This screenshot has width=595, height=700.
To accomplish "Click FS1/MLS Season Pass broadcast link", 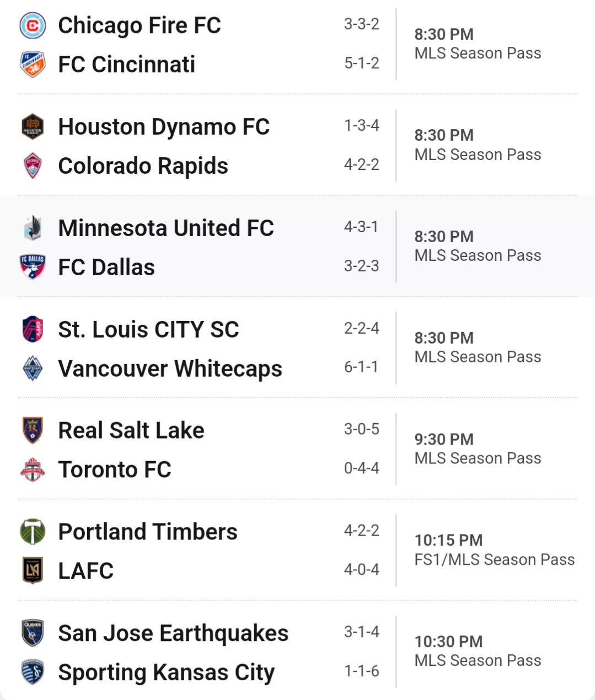I will (494, 559).
